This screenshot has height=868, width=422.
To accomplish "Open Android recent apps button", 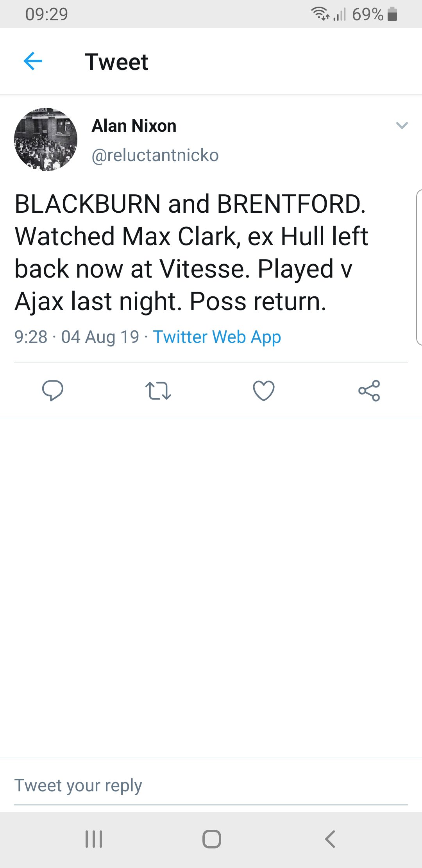I will pyautogui.click(x=94, y=839).
